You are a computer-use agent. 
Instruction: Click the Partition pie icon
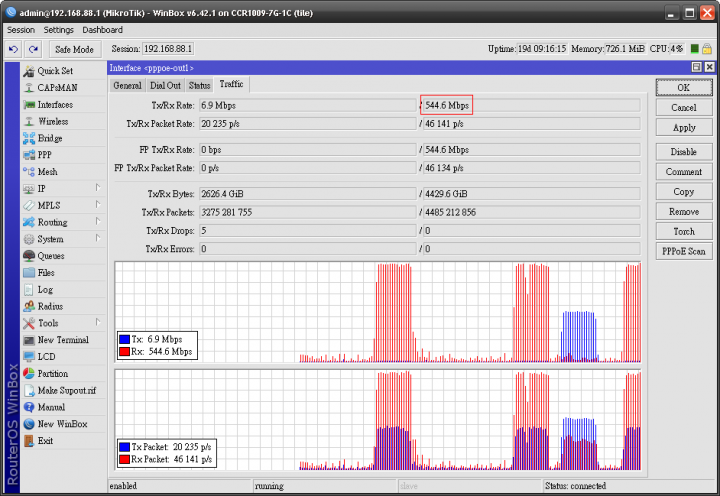click(29, 374)
